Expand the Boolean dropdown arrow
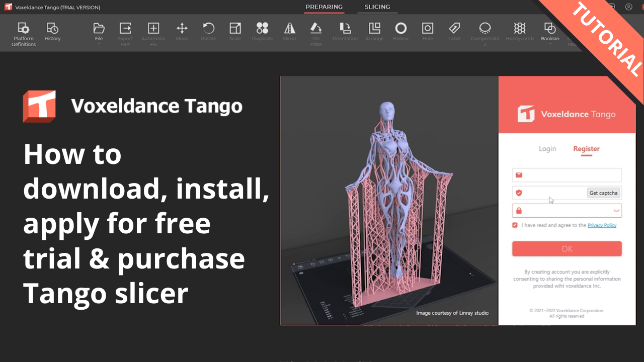Viewport: 644px width, 362px height. [550, 44]
